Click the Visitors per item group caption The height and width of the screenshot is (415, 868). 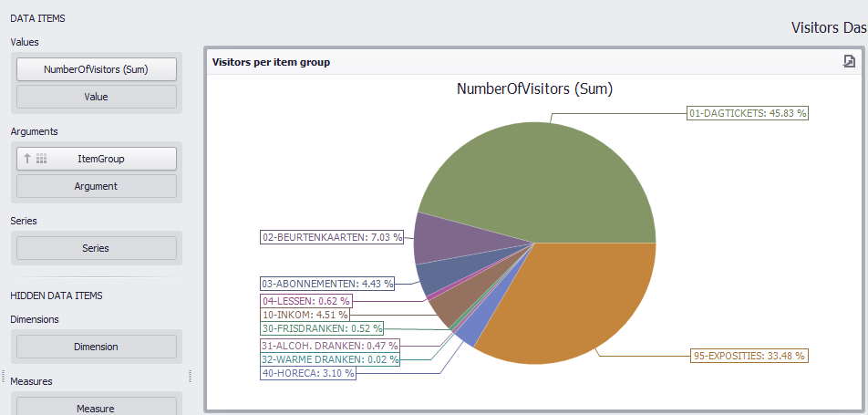[271, 62]
